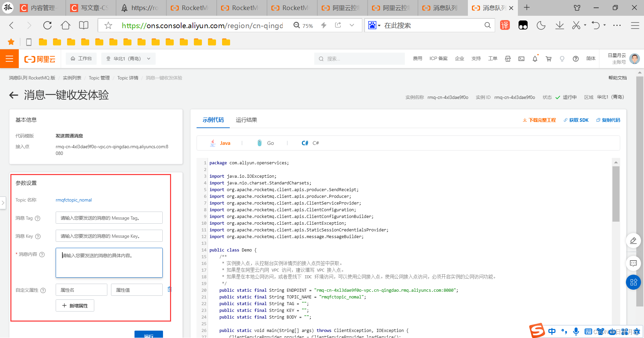The width and height of the screenshot is (644, 338).
Task: Click the code editor vertical scrollbar
Action: 616,194
